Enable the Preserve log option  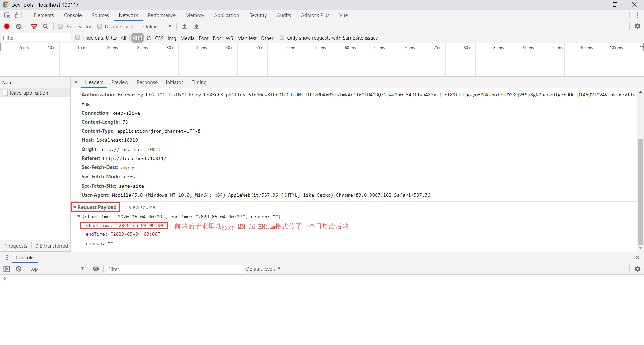(60, 26)
